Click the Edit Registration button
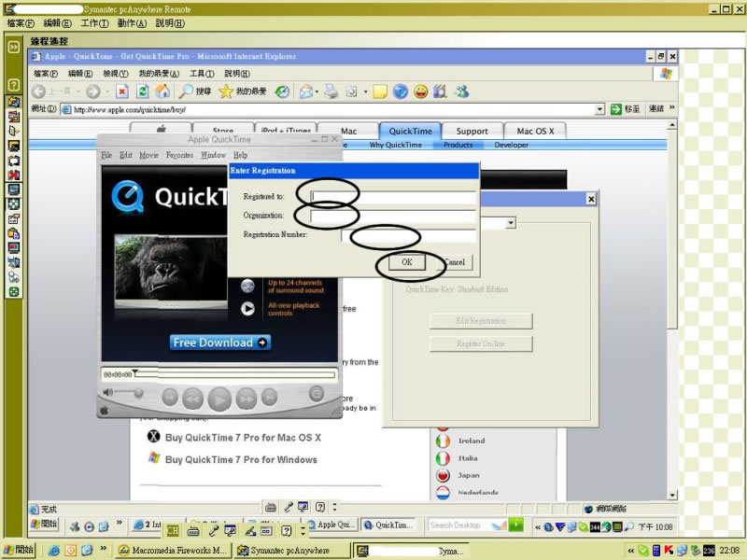The height and width of the screenshot is (560, 747). coord(481,321)
